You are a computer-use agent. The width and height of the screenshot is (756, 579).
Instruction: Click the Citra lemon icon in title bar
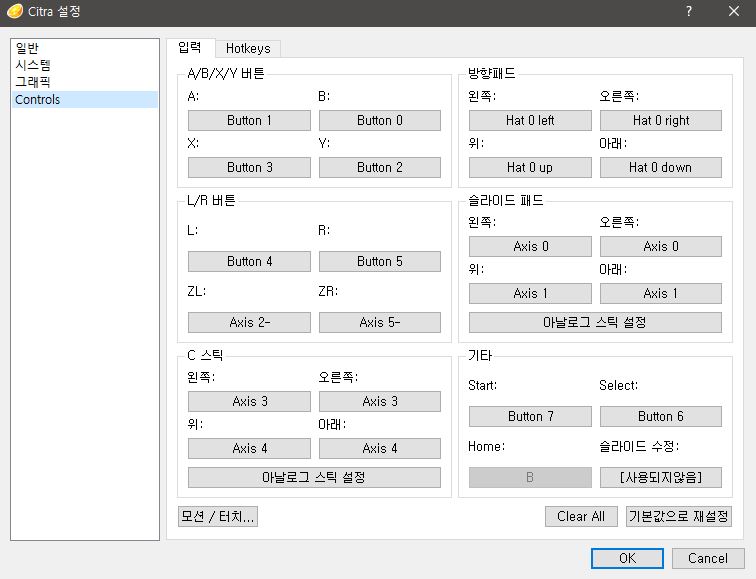pos(14,11)
